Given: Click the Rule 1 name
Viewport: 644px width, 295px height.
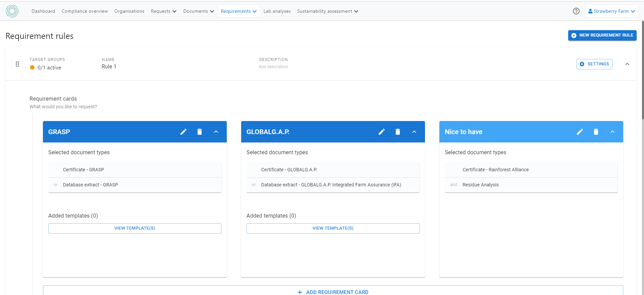Looking at the screenshot, I should pos(109,66).
